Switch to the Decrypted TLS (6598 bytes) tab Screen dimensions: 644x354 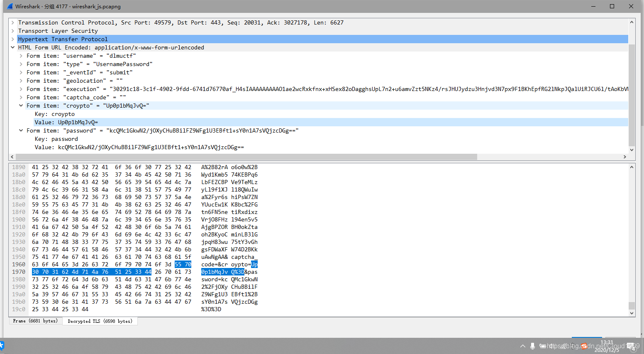coord(100,321)
